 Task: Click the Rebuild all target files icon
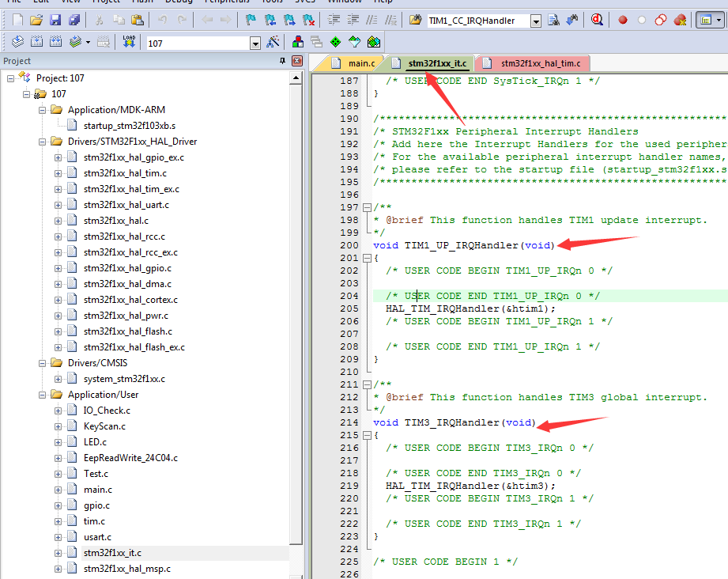pos(55,43)
